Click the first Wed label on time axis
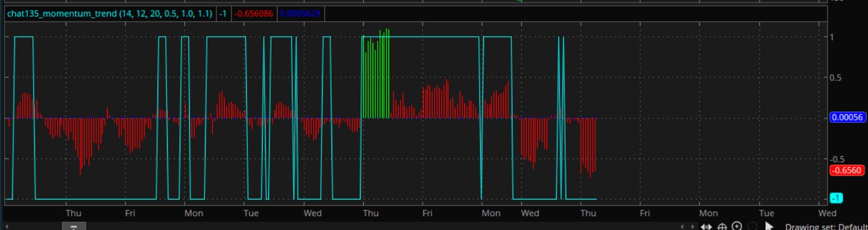Viewport: 868px width, 230px height. click(x=313, y=213)
